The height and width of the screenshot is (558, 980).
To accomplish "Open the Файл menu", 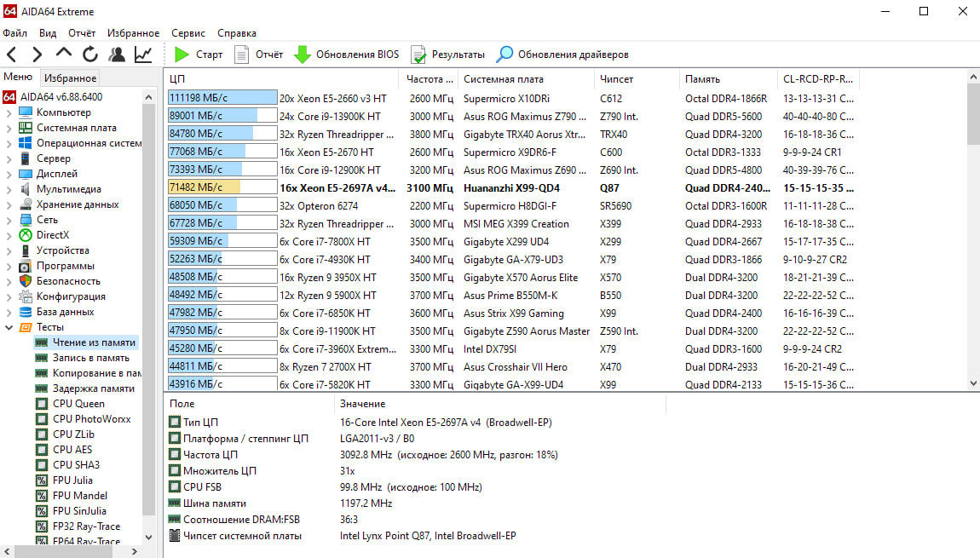I will (x=15, y=33).
